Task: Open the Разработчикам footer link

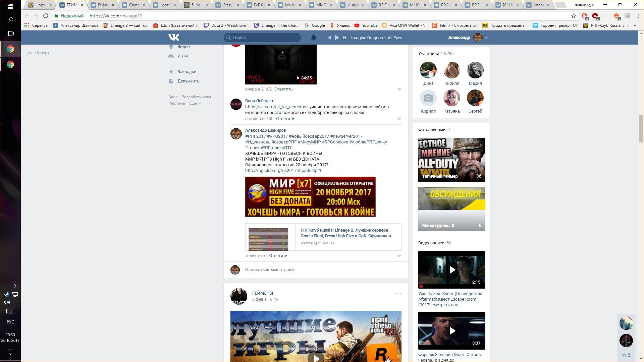Action: tap(196, 97)
